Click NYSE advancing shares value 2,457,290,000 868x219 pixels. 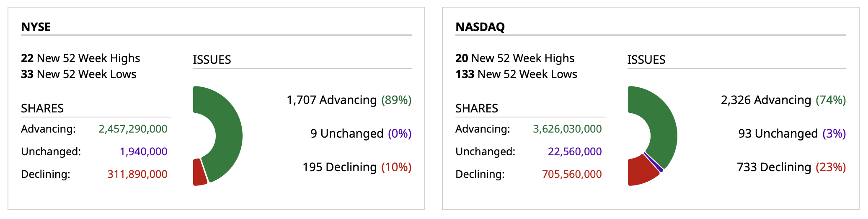(x=133, y=129)
